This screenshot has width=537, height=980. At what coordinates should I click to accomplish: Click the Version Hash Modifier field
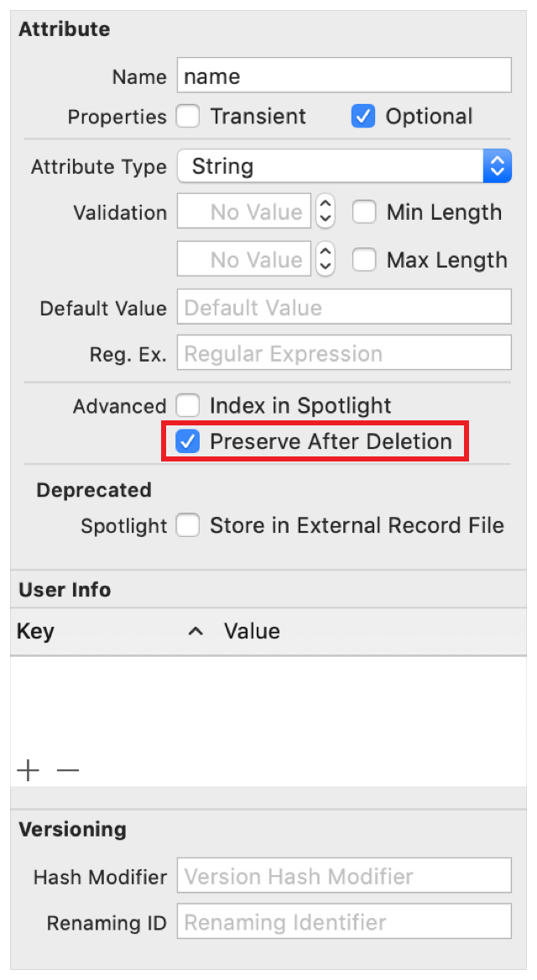344,877
